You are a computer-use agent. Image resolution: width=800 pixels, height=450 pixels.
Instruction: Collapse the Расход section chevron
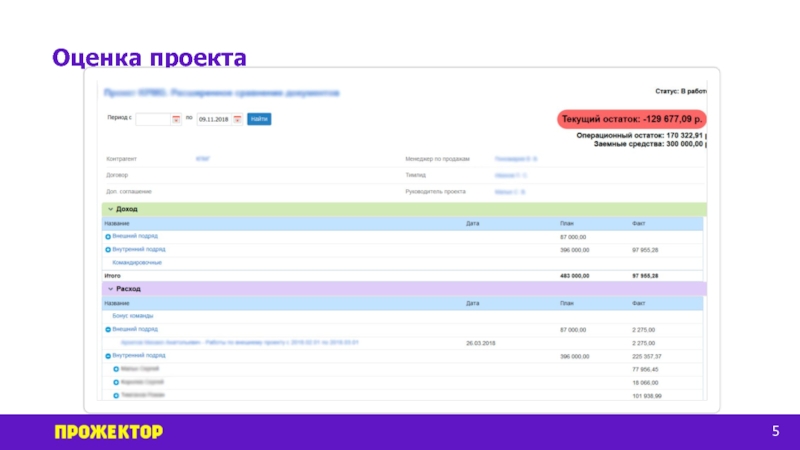108,289
